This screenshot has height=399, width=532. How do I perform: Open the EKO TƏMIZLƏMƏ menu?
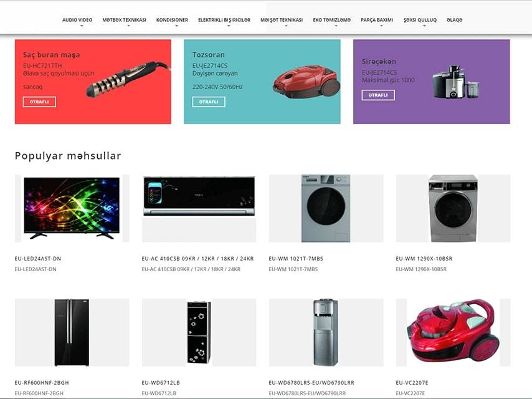332,20
